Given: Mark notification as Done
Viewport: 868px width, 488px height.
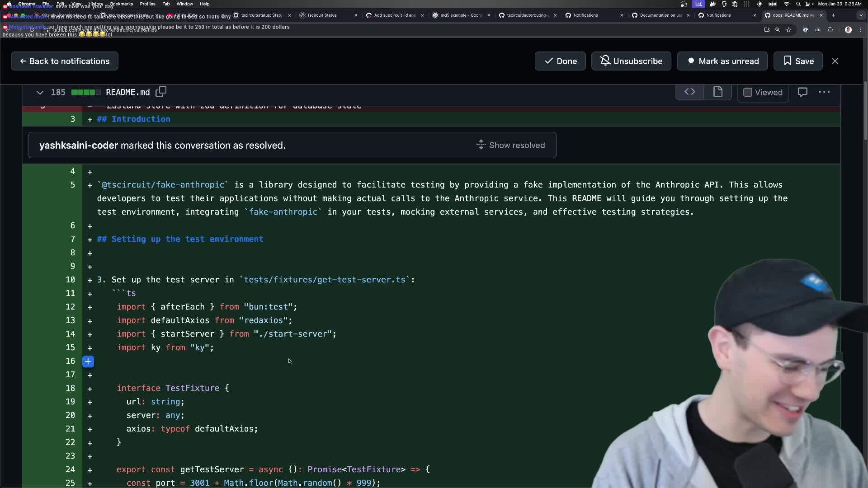Looking at the screenshot, I should pos(560,61).
